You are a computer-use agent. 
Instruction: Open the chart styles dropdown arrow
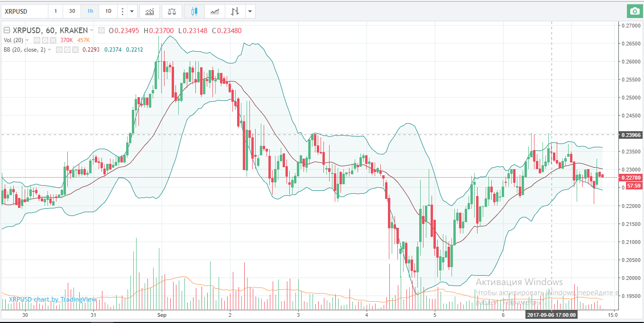(x=249, y=11)
